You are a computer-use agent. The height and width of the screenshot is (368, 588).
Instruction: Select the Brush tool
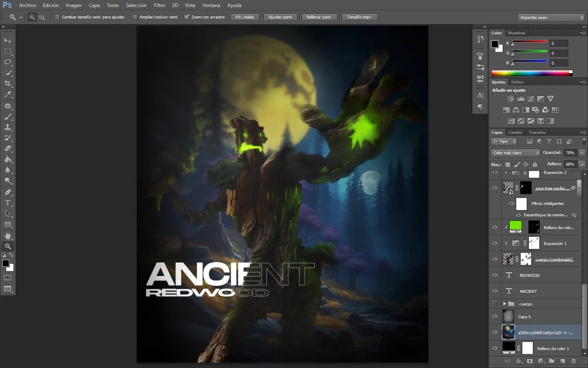[8, 116]
